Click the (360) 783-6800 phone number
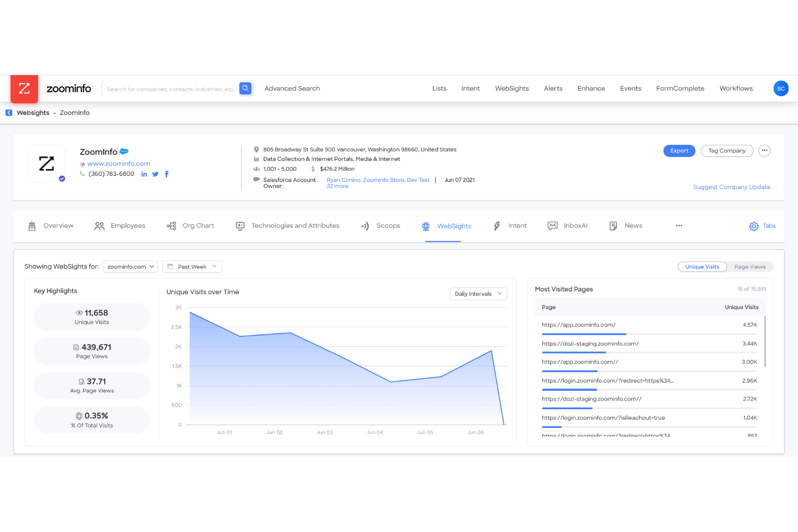This screenshot has height=532, width=798. [111, 174]
